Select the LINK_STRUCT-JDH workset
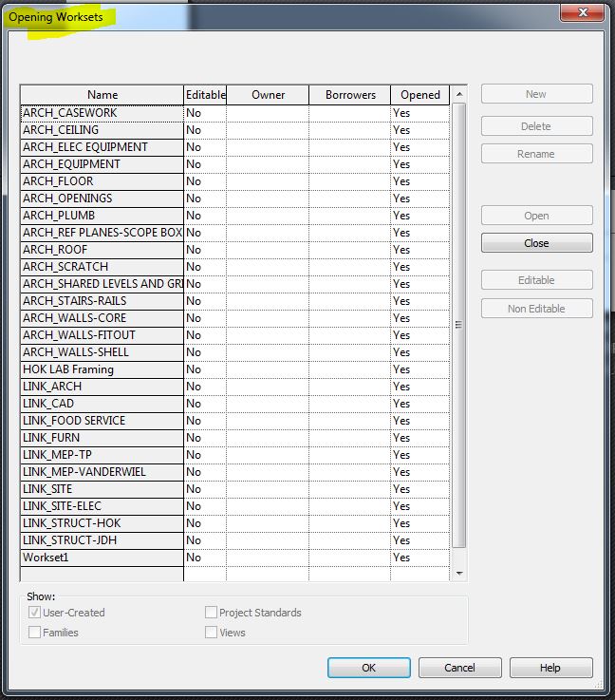This screenshot has height=700, width=615. [x=102, y=540]
